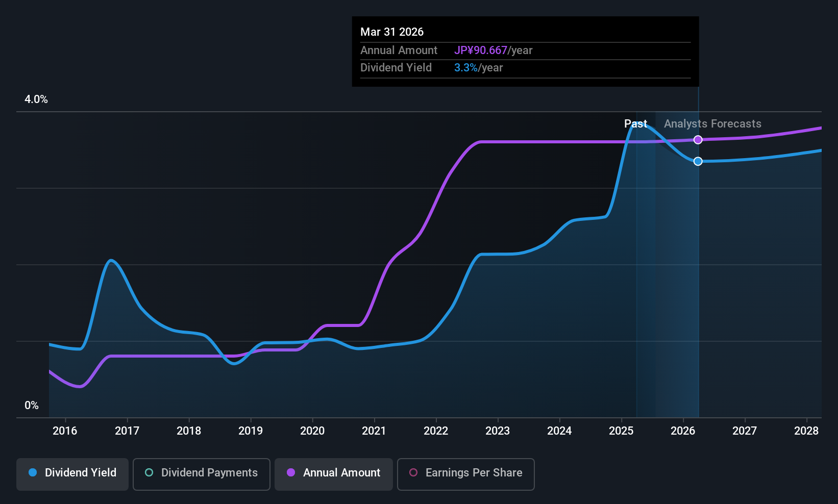
Task: Enable the Dividend Payments series
Action: [202, 474]
